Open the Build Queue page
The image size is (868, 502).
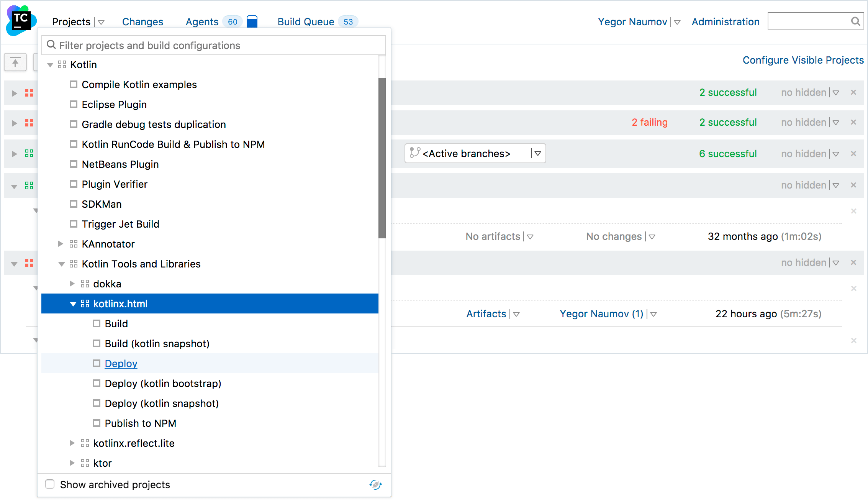click(x=306, y=21)
